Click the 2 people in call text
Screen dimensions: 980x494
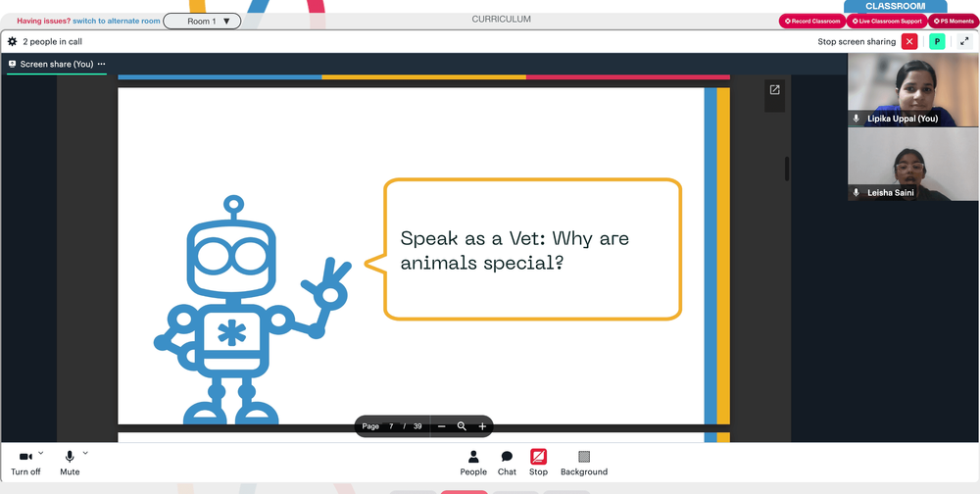[x=53, y=42]
